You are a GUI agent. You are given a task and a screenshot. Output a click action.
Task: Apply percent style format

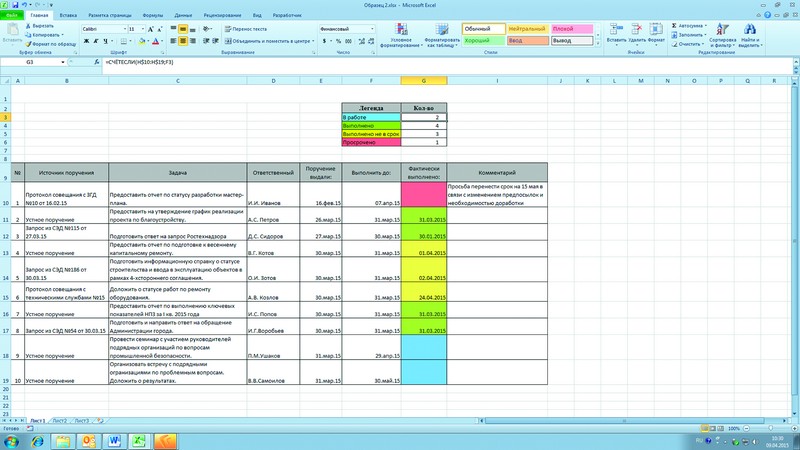click(338, 41)
